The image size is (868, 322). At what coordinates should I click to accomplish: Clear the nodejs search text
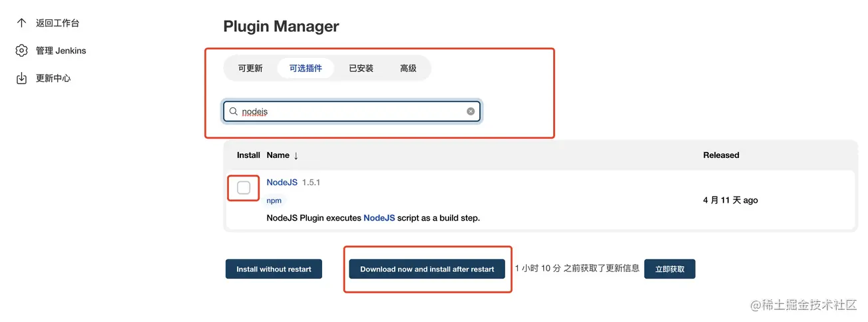click(x=471, y=111)
